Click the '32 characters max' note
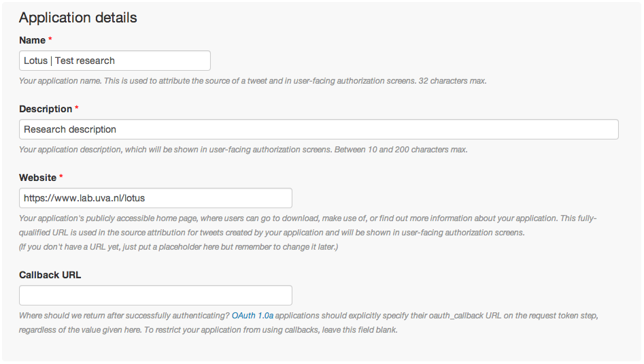Image resolution: width=644 pixels, height=364 pixels. click(x=453, y=81)
